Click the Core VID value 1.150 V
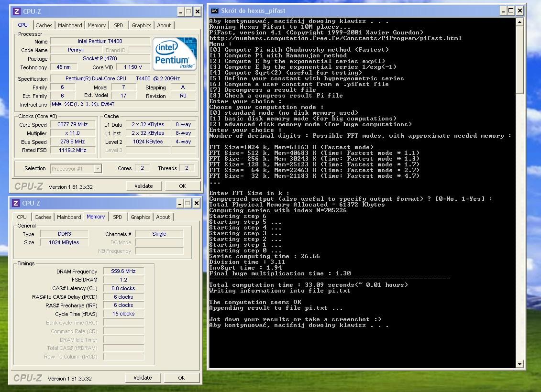Image resolution: width=541 pixels, height=392 pixels. 133,67
